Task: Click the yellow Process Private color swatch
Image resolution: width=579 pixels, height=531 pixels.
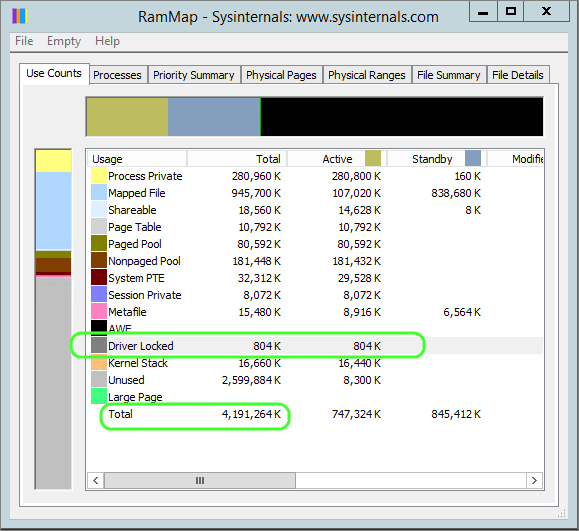Action: pyautogui.click(x=99, y=176)
